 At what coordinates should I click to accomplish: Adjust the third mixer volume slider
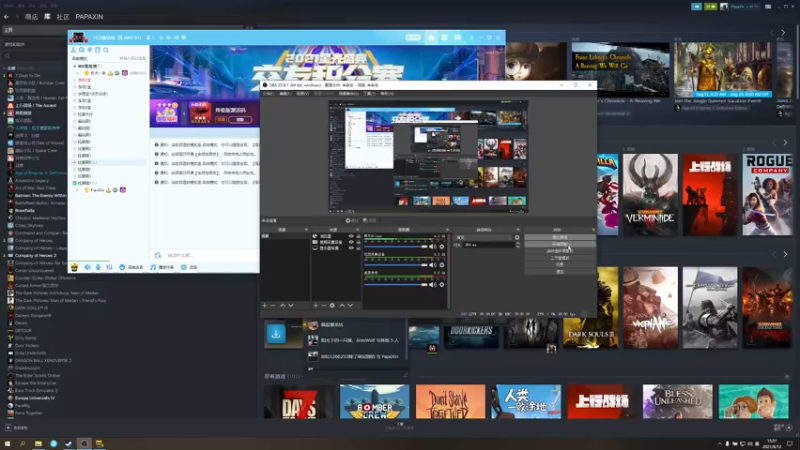click(x=396, y=285)
